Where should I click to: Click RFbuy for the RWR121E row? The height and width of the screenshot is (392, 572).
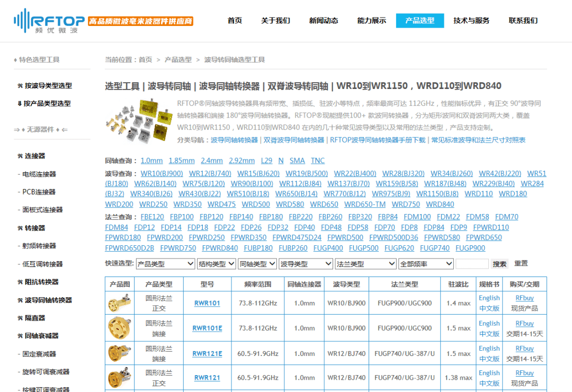pos(524,348)
